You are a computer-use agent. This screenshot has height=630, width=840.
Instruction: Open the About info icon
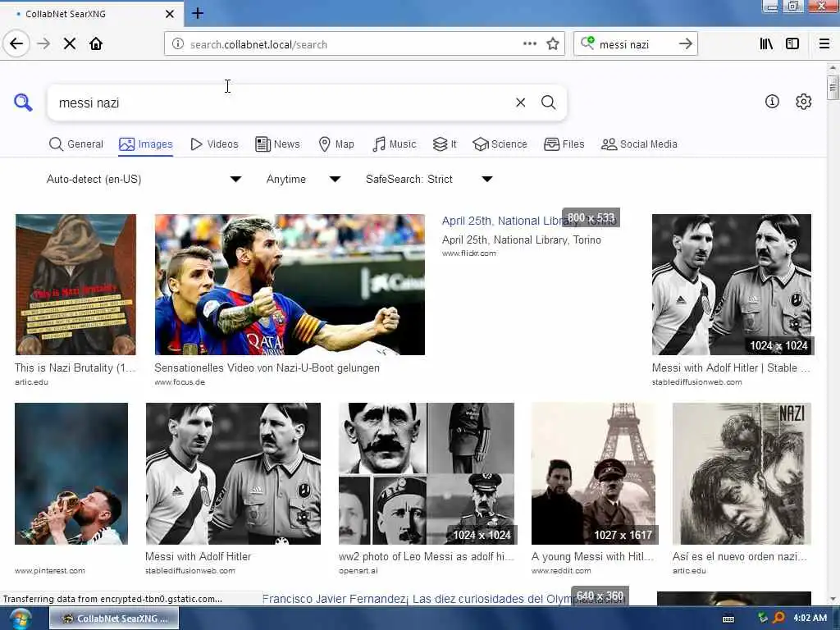(x=771, y=101)
